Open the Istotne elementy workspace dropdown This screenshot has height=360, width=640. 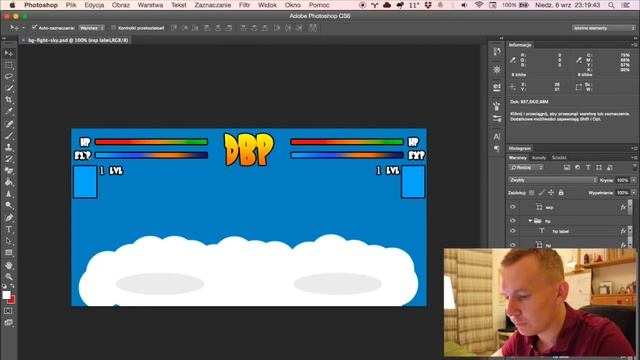[604, 28]
